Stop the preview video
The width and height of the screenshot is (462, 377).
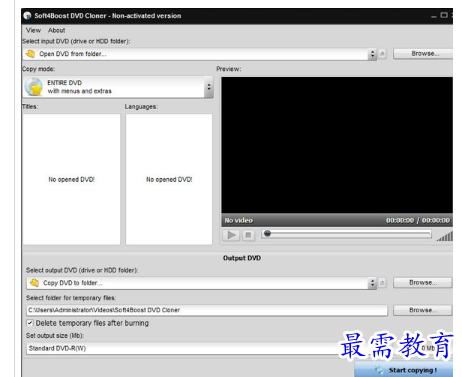pos(248,235)
